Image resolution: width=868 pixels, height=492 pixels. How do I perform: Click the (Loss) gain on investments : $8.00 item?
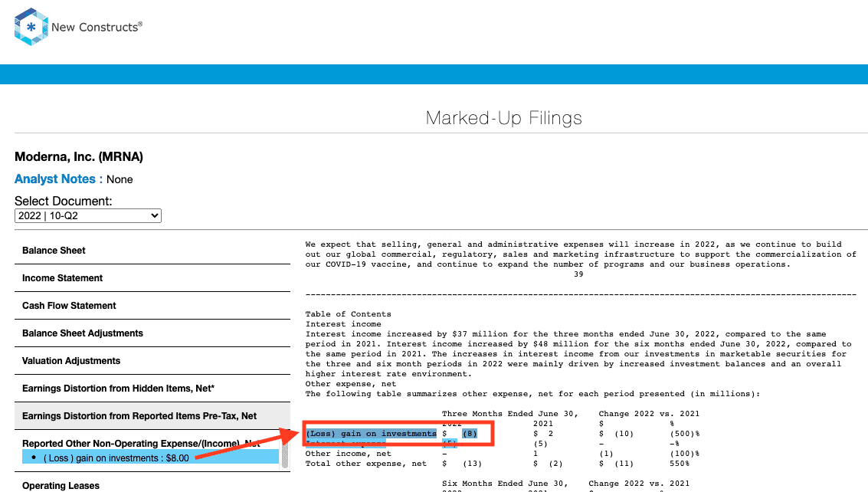coord(150,458)
